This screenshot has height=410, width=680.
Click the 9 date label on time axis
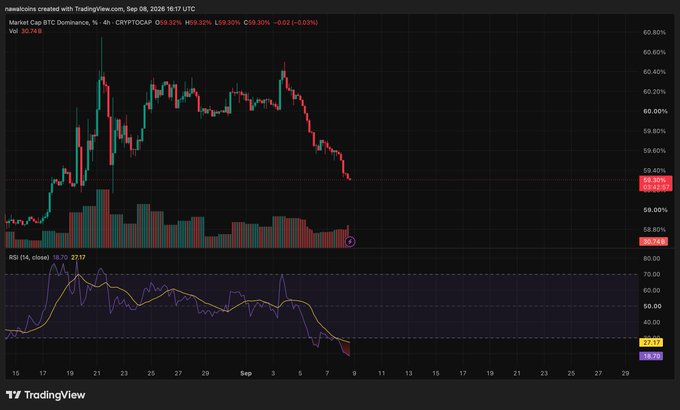tap(354, 374)
